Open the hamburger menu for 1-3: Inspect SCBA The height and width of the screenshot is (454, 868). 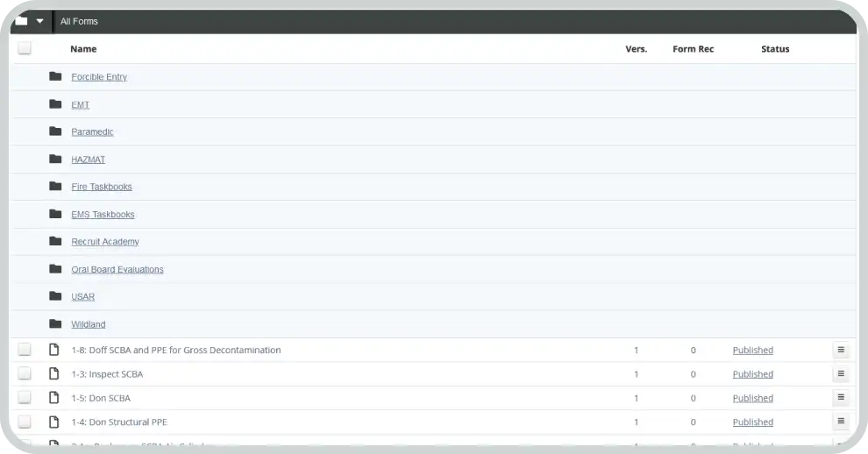click(840, 374)
